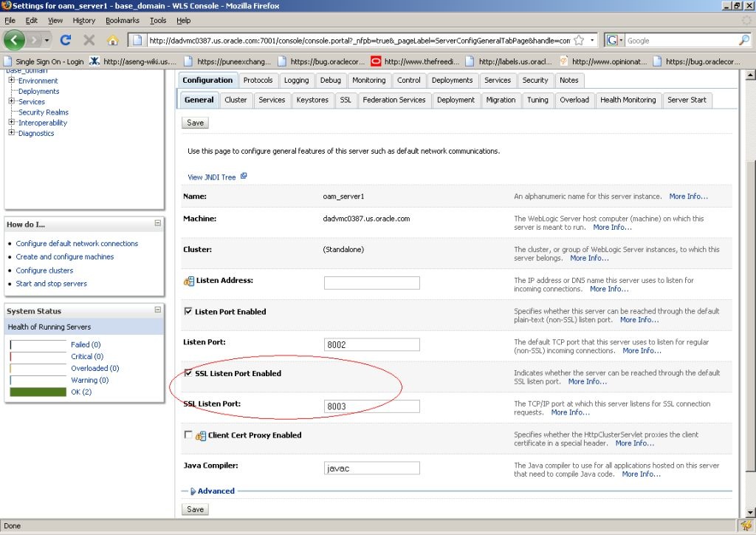Click the Failed (0) health status link
This screenshot has width=756, height=535.
pos(86,344)
